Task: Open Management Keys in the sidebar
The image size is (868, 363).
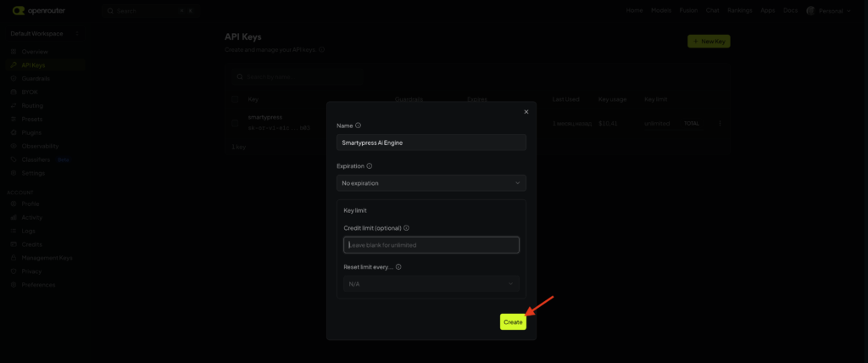Action: (47, 258)
